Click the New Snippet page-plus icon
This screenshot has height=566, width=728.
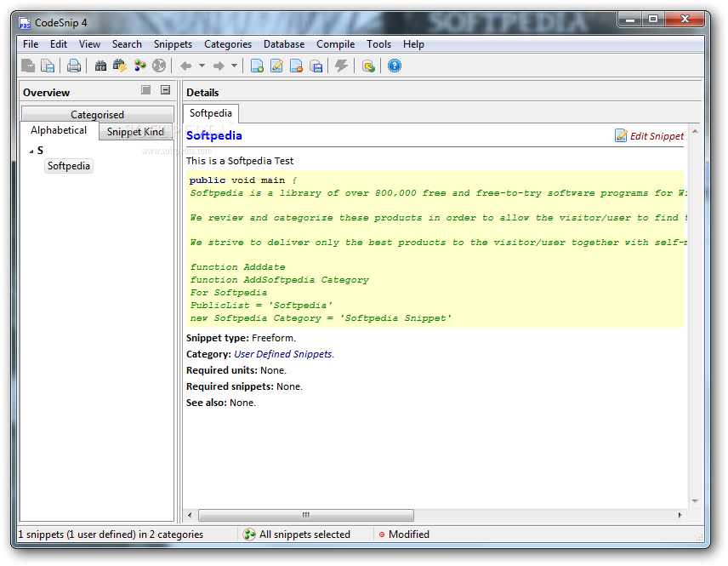[257, 66]
